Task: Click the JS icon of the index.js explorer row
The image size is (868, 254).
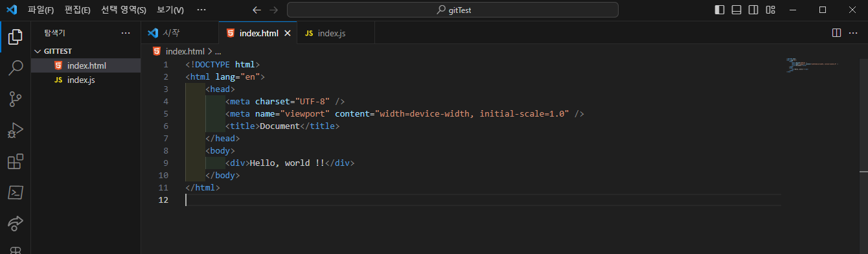Action: pos(58,80)
